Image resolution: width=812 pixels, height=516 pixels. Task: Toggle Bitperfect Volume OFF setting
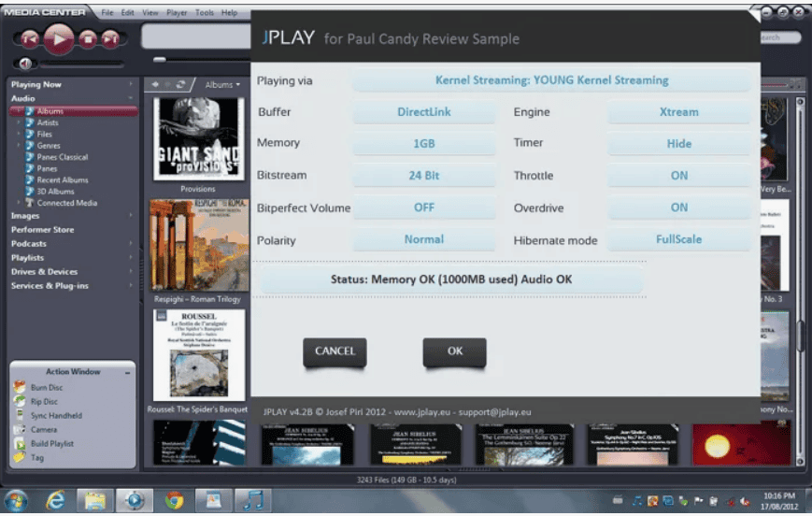[x=424, y=208]
